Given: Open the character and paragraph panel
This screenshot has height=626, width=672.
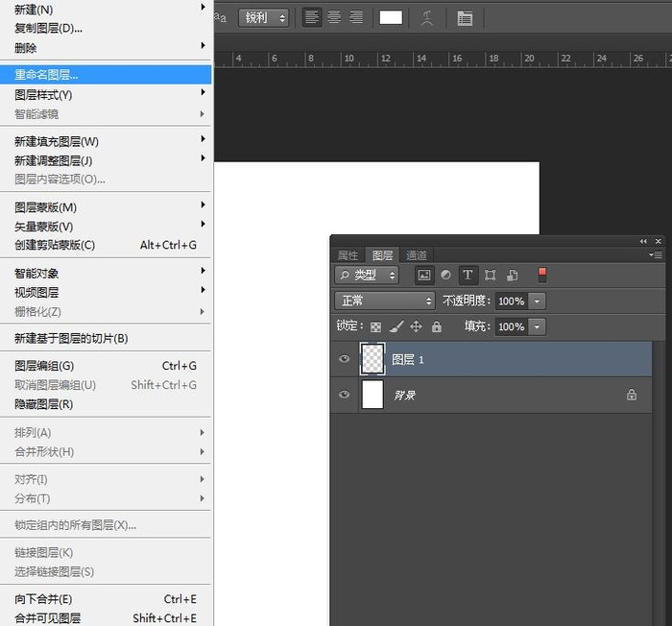Looking at the screenshot, I should click(465, 17).
